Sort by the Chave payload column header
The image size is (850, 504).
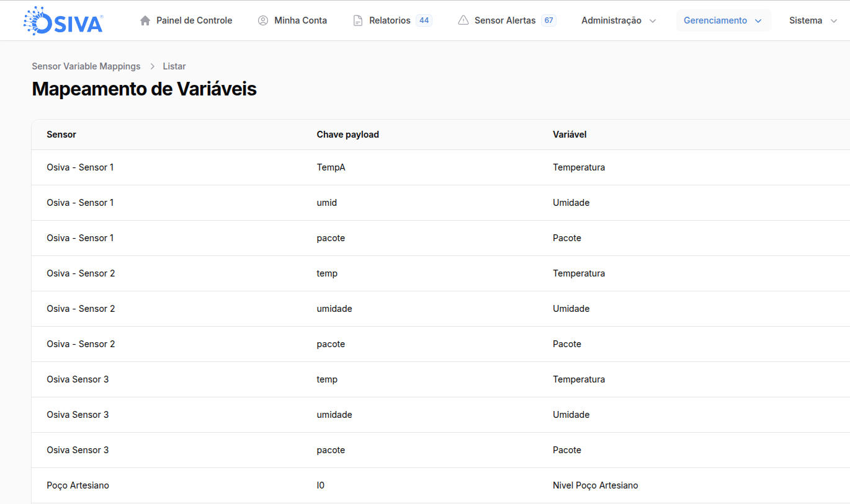click(x=347, y=135)
